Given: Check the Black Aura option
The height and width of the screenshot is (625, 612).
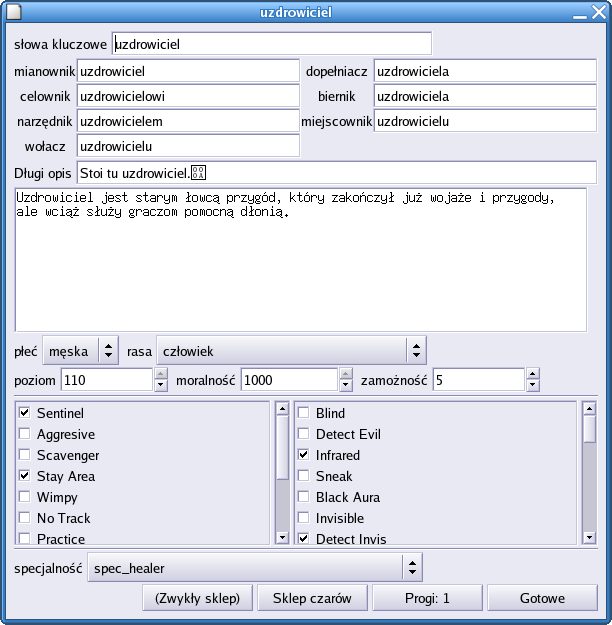Looking at the screenshot, I should coord(303,497).
